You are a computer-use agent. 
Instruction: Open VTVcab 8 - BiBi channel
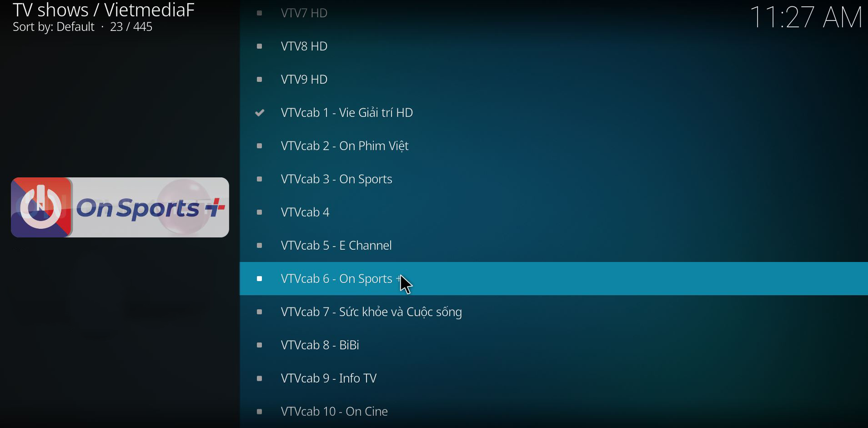554,345
